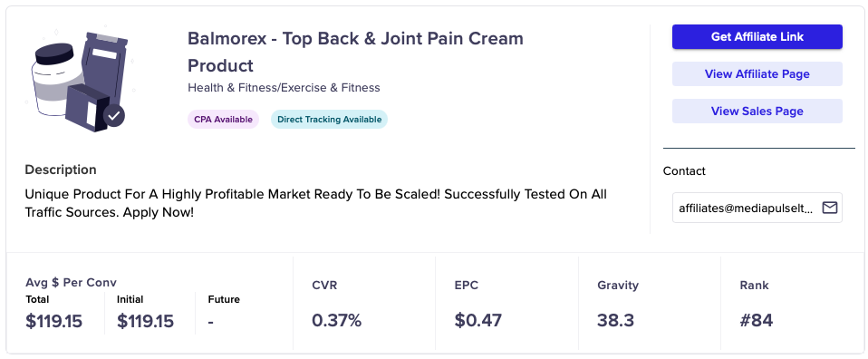Click the Future column dash value

click(211, 321)
